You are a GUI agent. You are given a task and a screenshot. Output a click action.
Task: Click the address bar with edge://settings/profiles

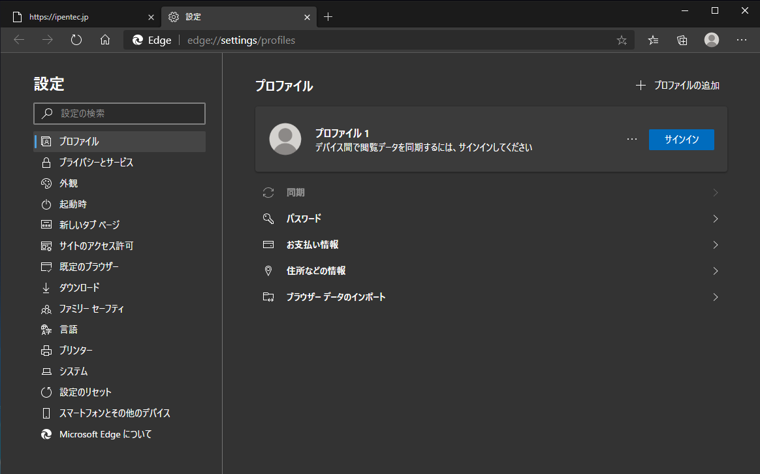tap(378, 40)
